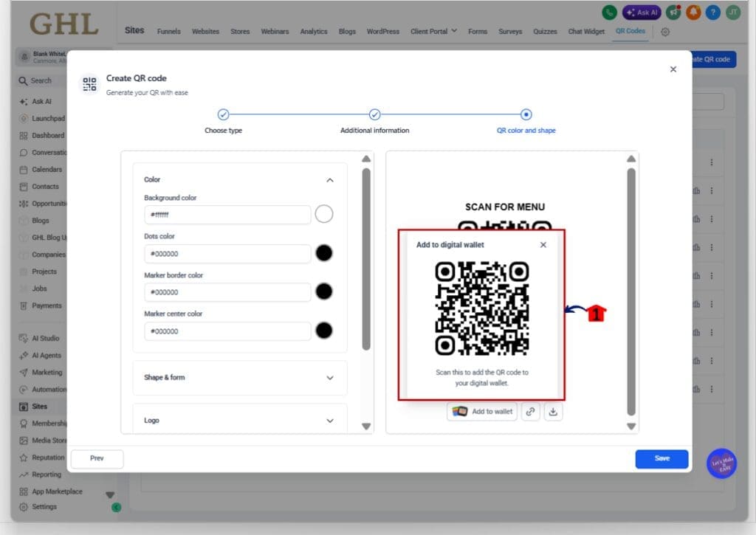Open the Ask AI header button
The height and width of the screenshot is (535, 756).
tap(642, 13)
